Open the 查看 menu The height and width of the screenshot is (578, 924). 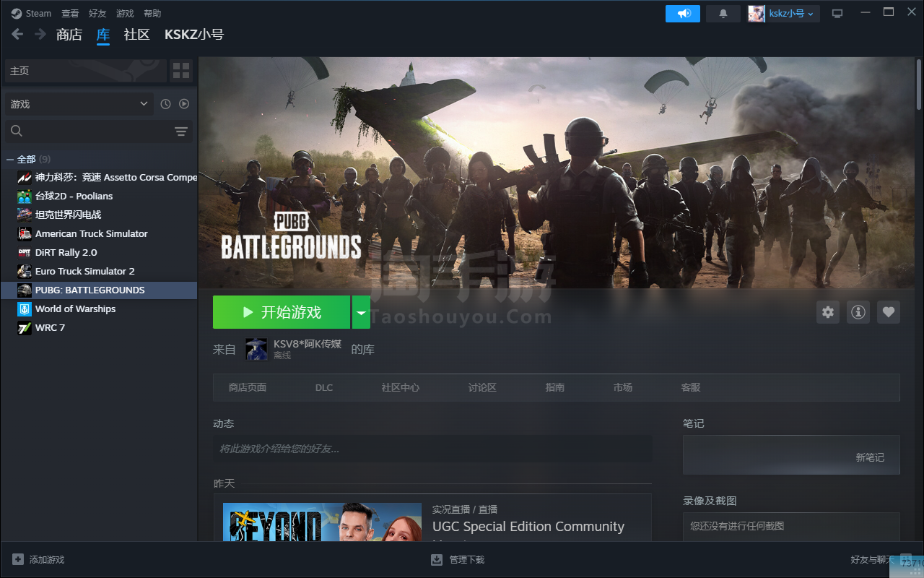click(70, 13)
